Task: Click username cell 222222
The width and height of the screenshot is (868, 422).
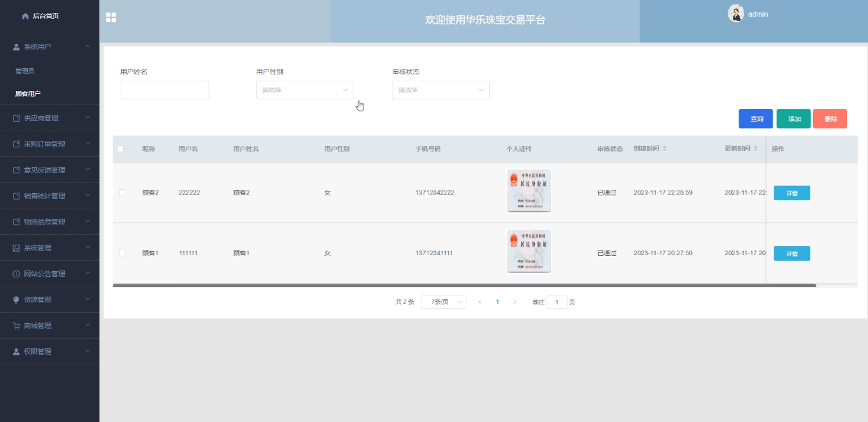Action: [189, 193]
